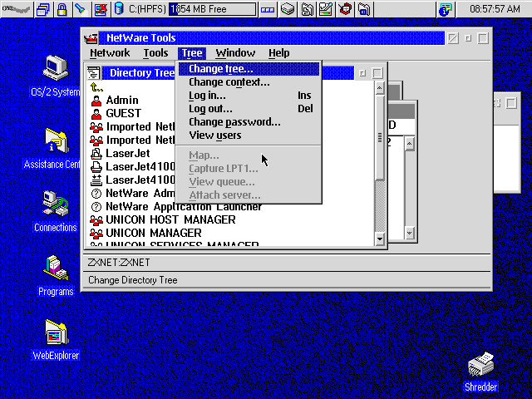Select the Assistance Center desktop icon

click(x=56, y=140)
